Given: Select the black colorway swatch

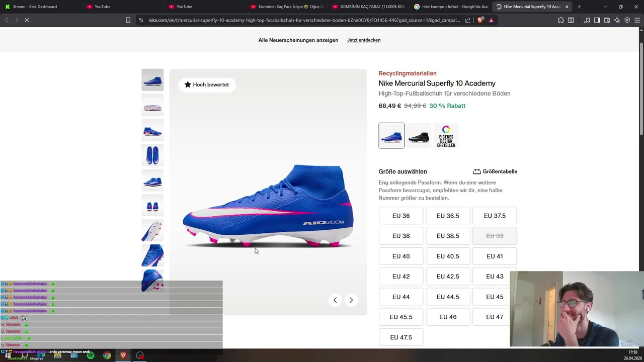Looking at the screenshot, I should click(x=419, y=136).
